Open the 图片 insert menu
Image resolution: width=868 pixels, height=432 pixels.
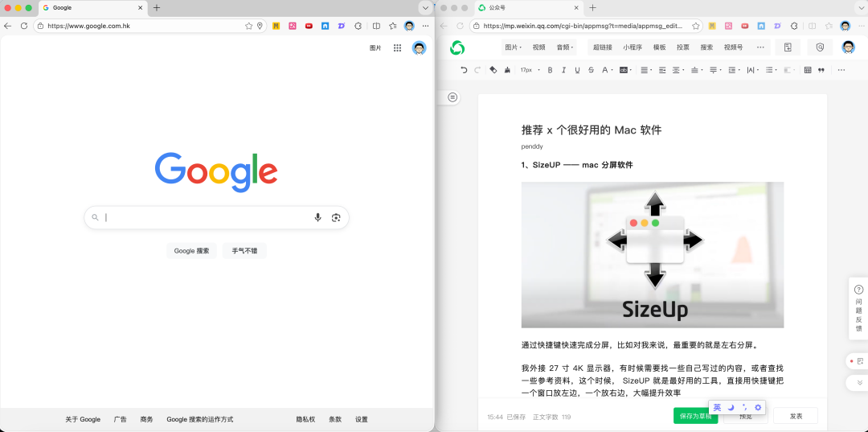tap(513, 47)
